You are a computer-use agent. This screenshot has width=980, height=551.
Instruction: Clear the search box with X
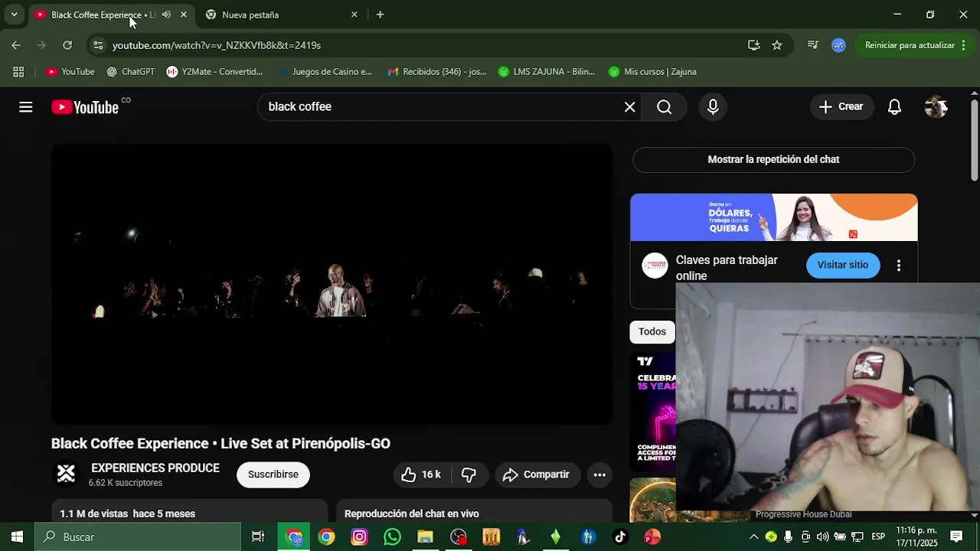tap(629, 107)
